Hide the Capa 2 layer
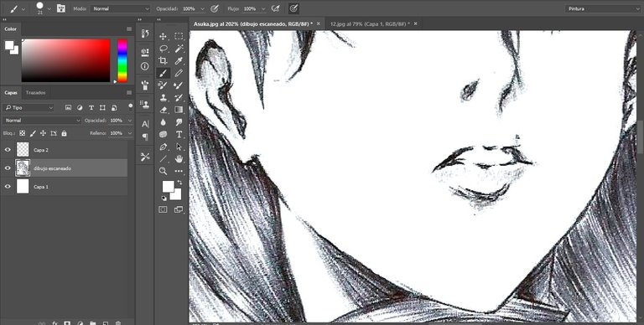 pos(8,150)
